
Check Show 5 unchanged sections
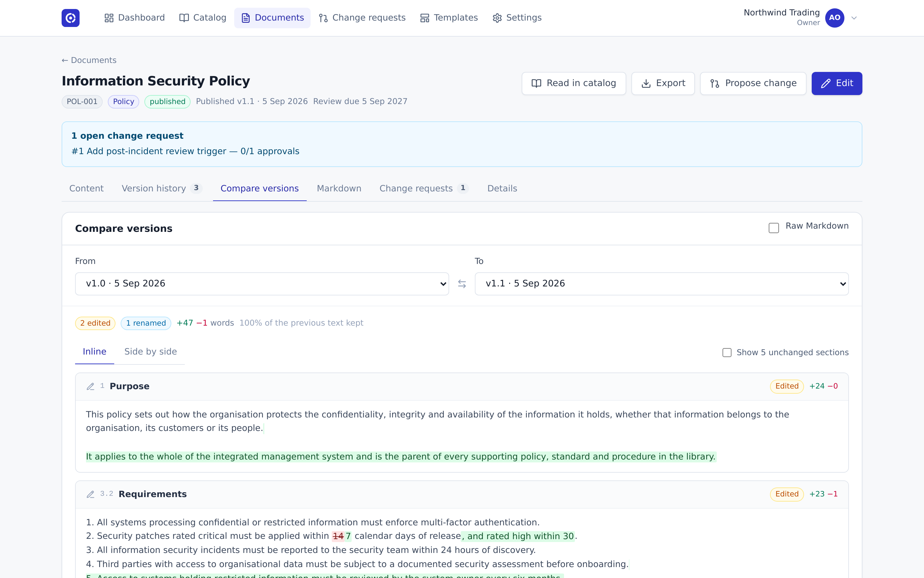coord(727,353)
